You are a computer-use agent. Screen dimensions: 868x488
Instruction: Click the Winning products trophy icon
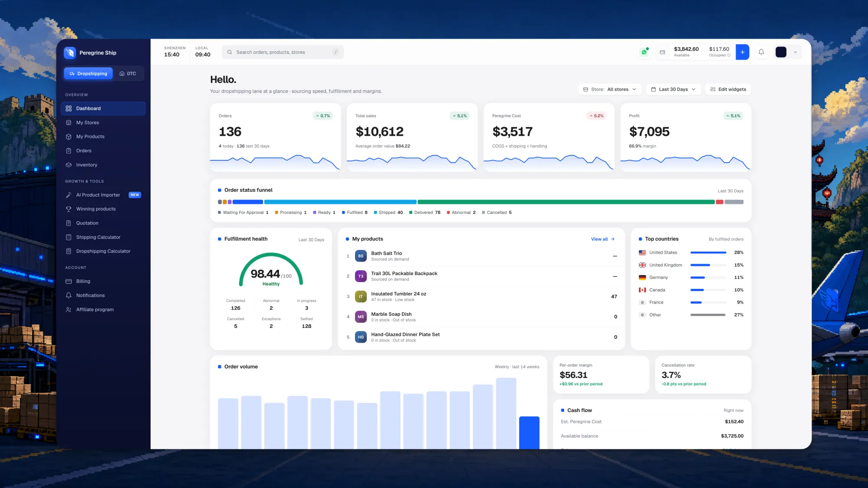click(69, 209)
